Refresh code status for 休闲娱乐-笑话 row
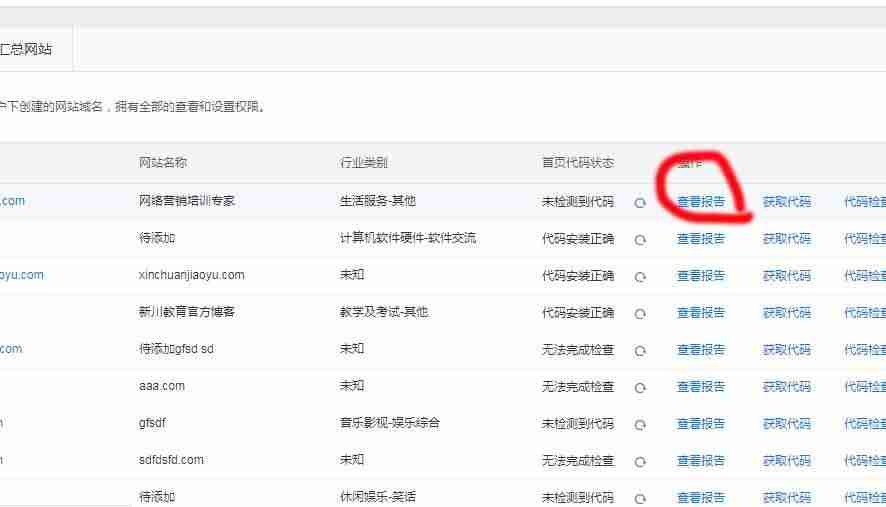Viewport: 886px width, 507px height. [x=640, y=499]
